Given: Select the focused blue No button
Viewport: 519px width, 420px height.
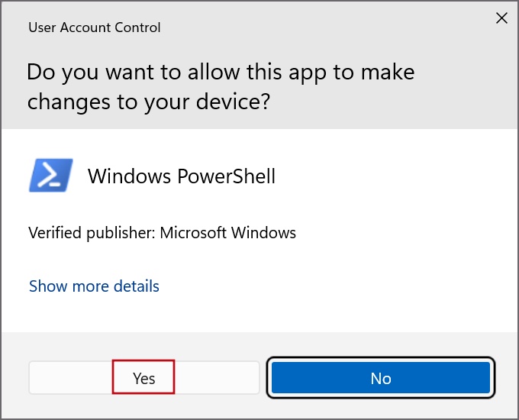Looking at the screenshot, I should tap(381, 377).
